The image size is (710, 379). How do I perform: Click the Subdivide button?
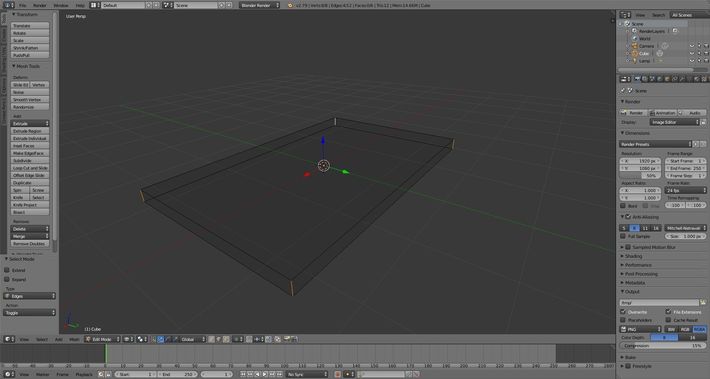pyautogui.click(x=30, y=160)
